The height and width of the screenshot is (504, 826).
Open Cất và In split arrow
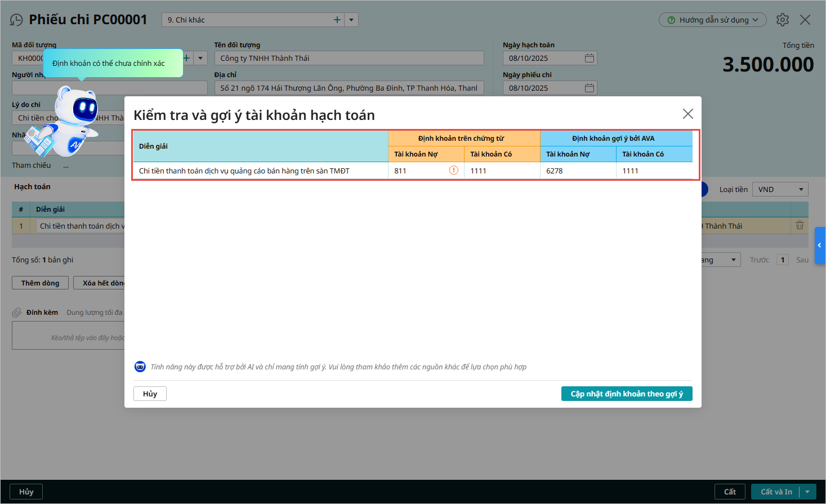coord(807,492)
